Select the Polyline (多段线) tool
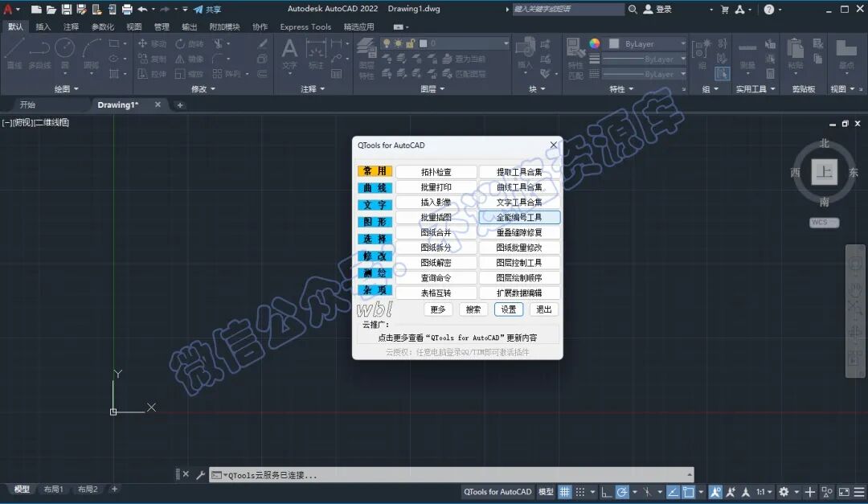Screen dimensions: 868x504 pyautogui.click(x=39, y=55)
